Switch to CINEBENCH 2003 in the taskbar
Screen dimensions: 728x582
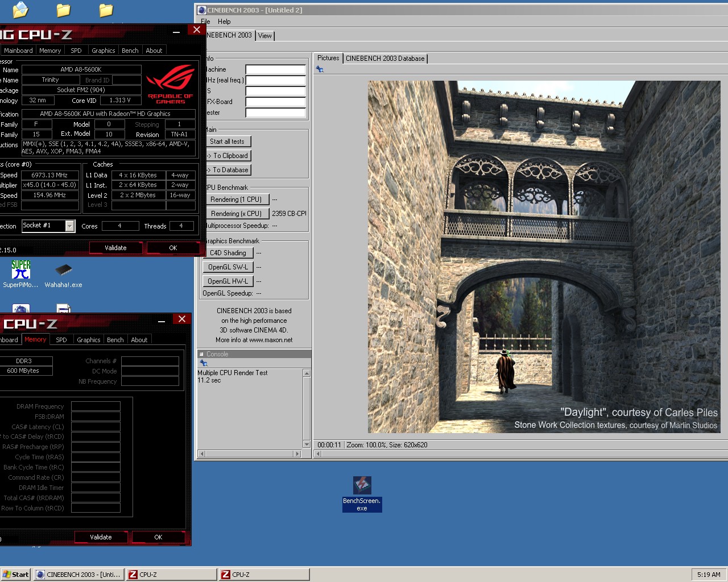79,575
